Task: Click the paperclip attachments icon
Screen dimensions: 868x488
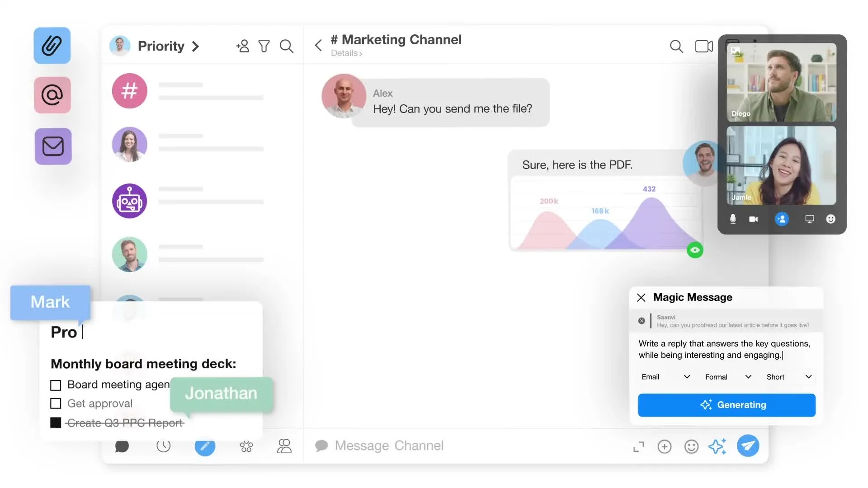Action: click(52, 46)
